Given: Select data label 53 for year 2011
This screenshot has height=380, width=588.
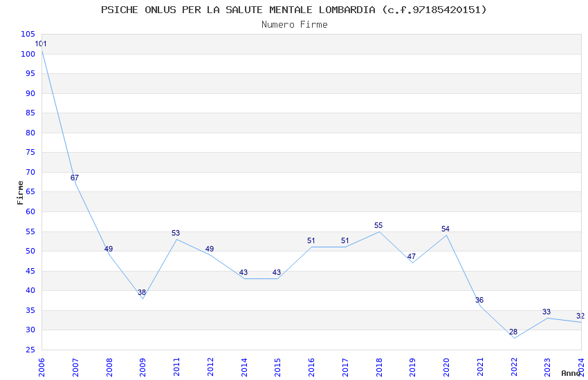Looking at the screenshot, I should [x=176, y=233].
